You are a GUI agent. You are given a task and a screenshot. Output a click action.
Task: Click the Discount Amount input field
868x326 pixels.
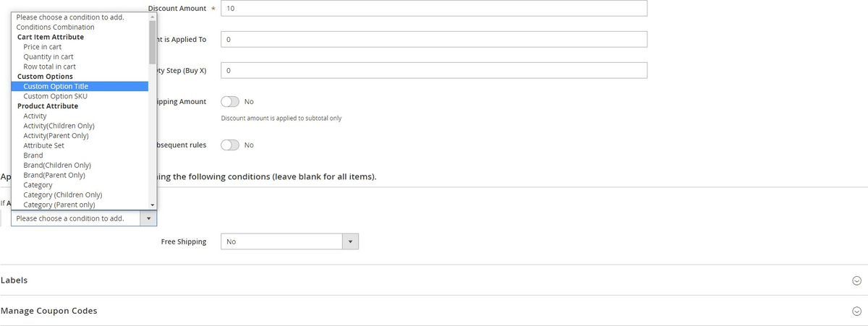434,9
